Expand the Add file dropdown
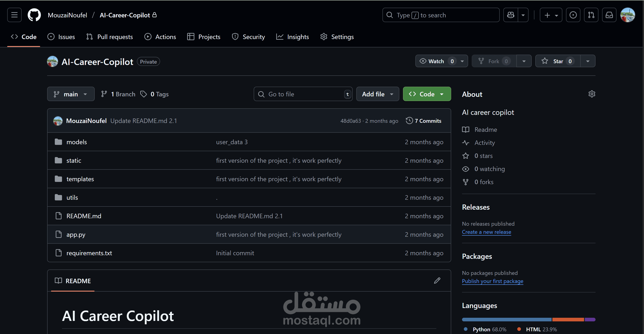This screenshot has height=334, width=644. click(377, 94)
